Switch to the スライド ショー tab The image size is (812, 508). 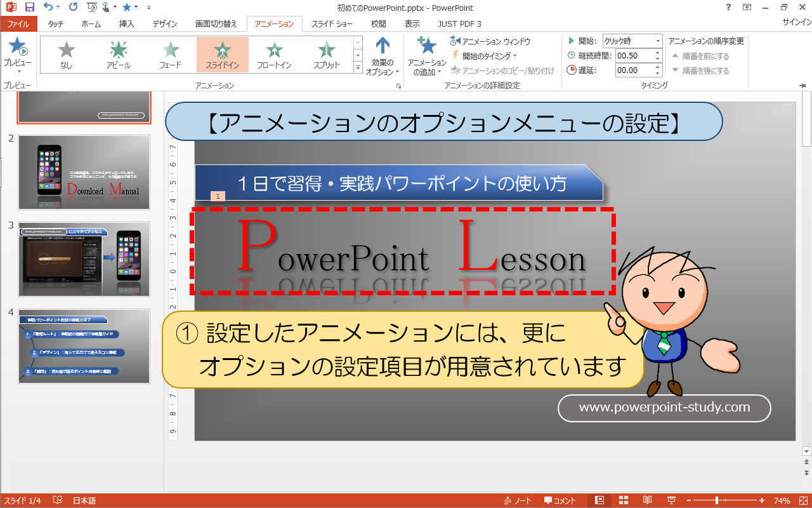tap(332, 24)
